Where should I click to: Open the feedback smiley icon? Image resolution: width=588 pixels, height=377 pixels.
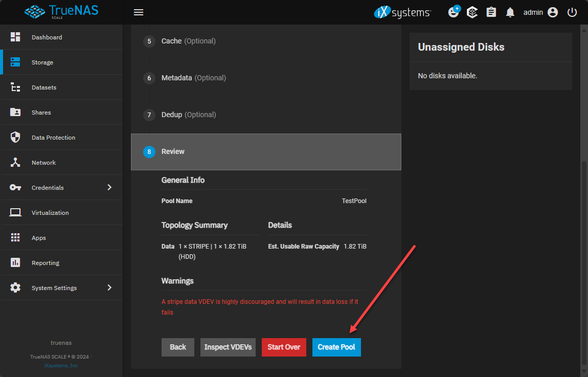point(453,12)
